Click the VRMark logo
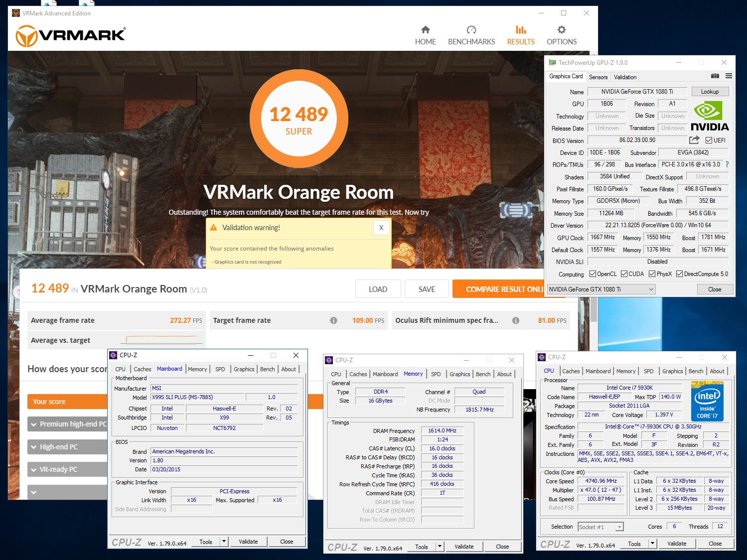 (70, 35)
